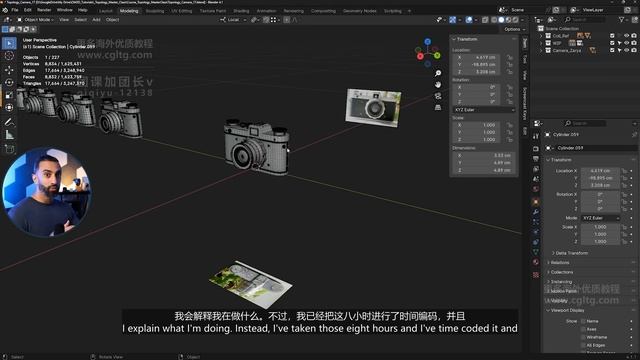640x360 pixels.
Task: Toggle visibility eye for Camera_Zarya collection
Action: pyautogui.click(x=627, y=50)
